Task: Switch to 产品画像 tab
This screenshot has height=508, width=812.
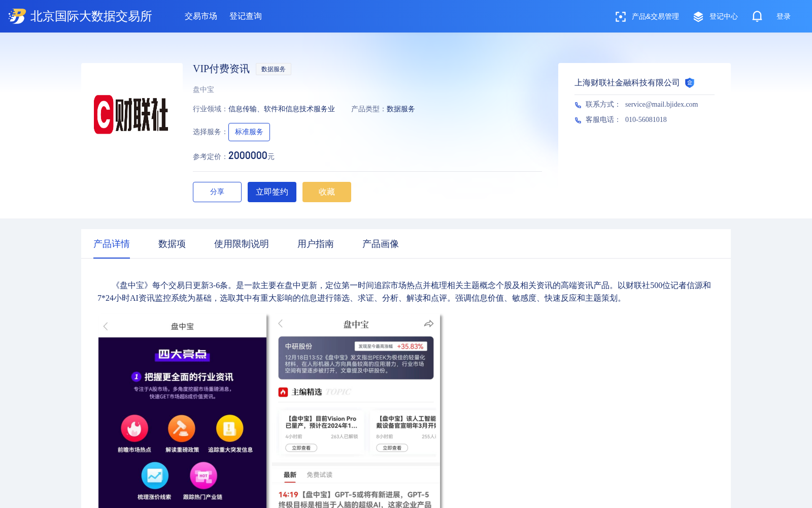Action: 381,244
